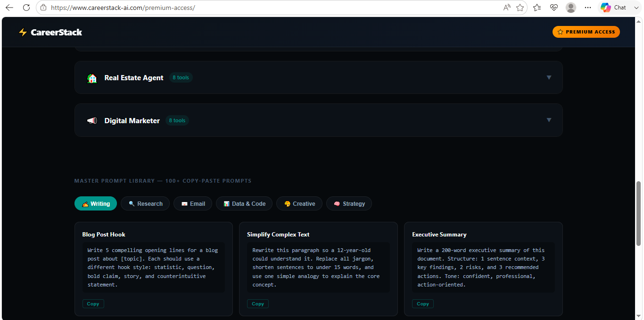The width and height of the screenshot is (644, 320).
Task: Select the Data & Code prompts tab
Action: click(x=244, y=203)
